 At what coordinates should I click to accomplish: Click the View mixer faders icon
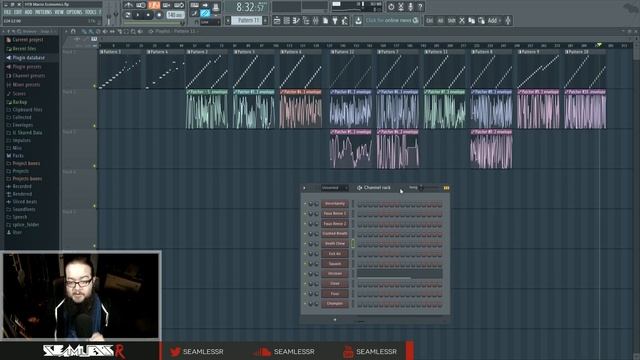[x=316, y=20]
